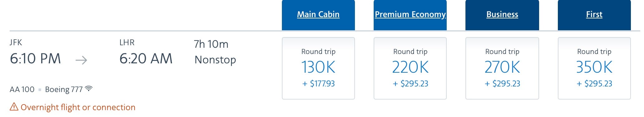
Task: Click the Nonstop label
Action: click(215, 60)
